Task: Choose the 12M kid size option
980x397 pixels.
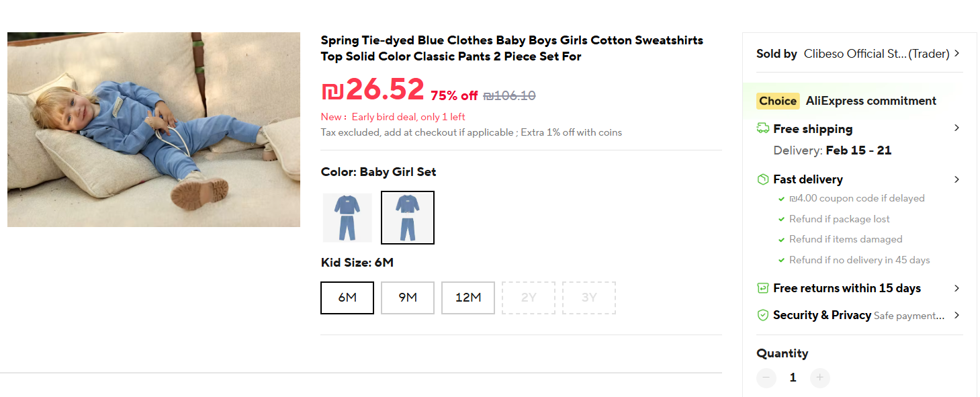Action: (468, 298)
